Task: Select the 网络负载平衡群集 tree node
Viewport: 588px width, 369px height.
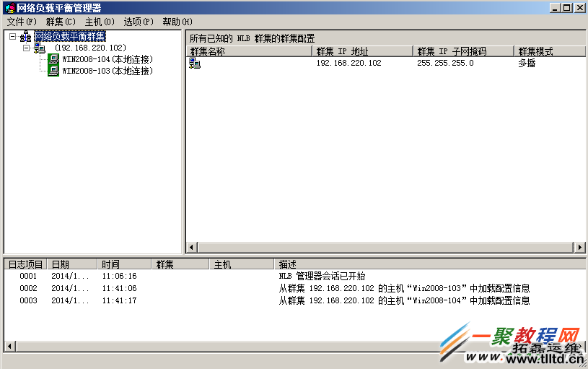Action: [x=70, y=36]
